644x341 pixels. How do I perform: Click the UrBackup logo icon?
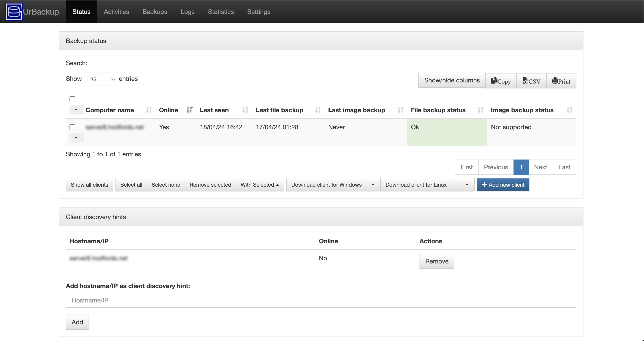pos(14,11)
